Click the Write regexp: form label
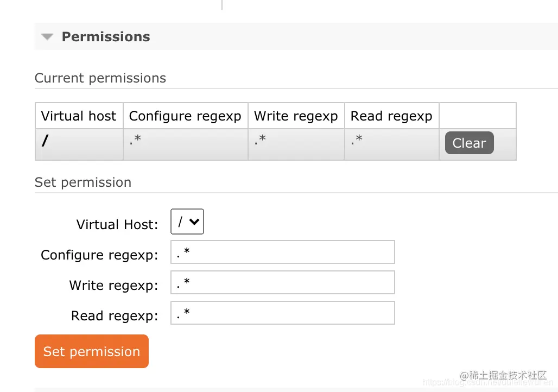558x392 pixels. tap(113, 286)
